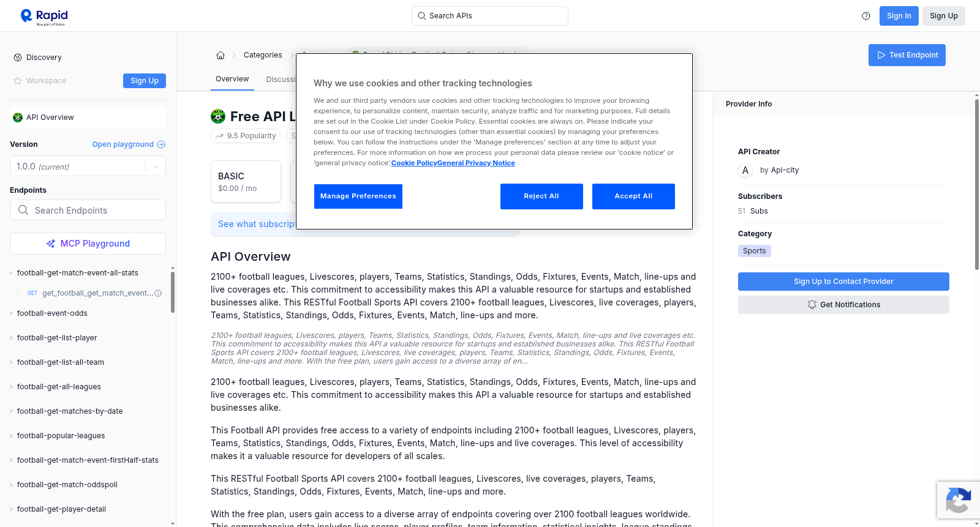Click the Sports category tag

(755, 251)
